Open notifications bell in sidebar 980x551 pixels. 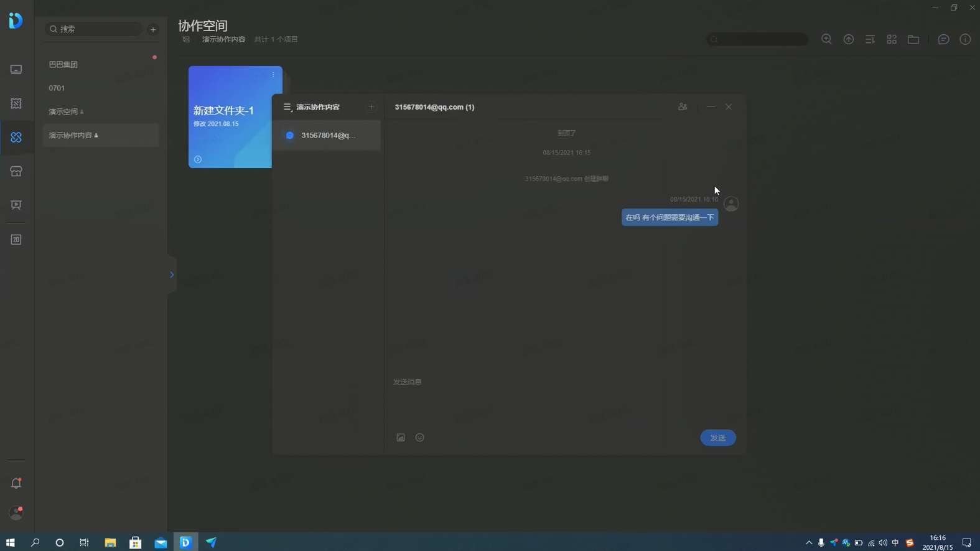16,483
